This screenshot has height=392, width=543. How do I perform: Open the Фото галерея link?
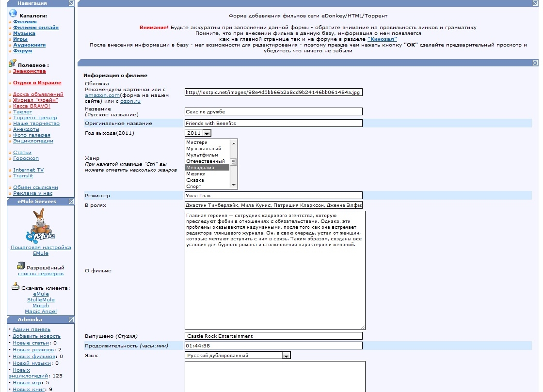pyautogui.click(x=32, y=135)
